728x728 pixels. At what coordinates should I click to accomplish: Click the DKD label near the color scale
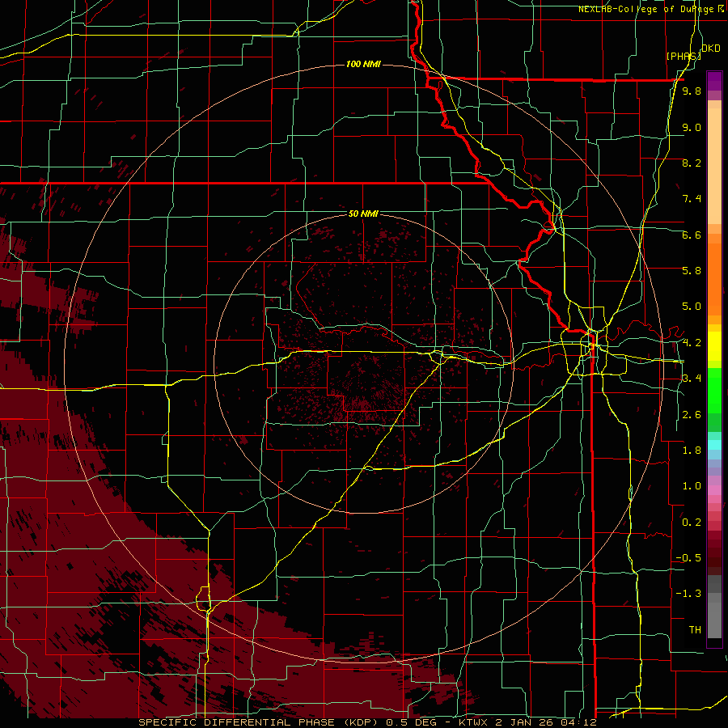711,49
